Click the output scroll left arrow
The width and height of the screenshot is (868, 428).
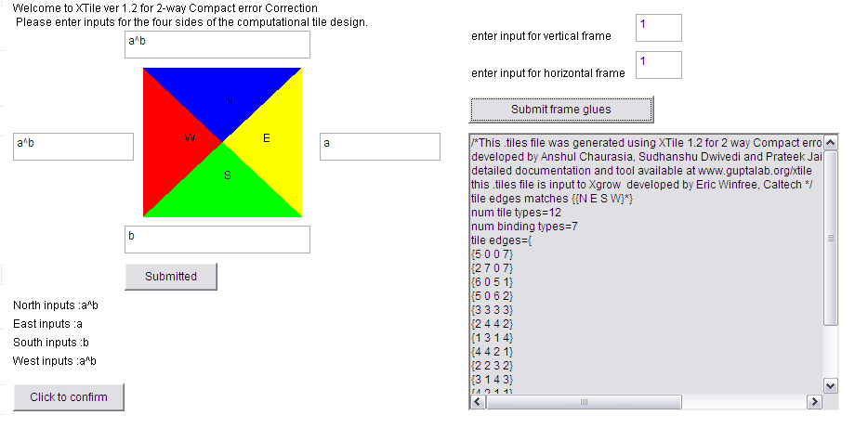(478, 401)
